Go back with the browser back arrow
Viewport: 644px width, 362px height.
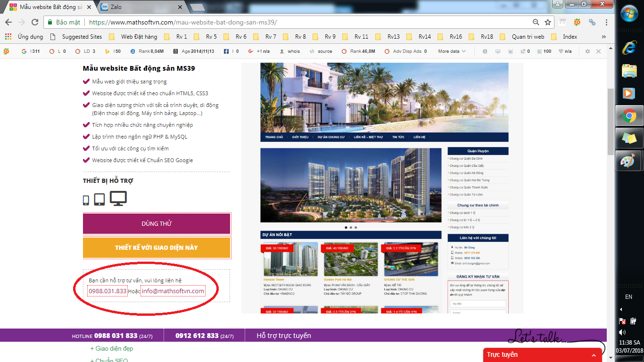9,22
